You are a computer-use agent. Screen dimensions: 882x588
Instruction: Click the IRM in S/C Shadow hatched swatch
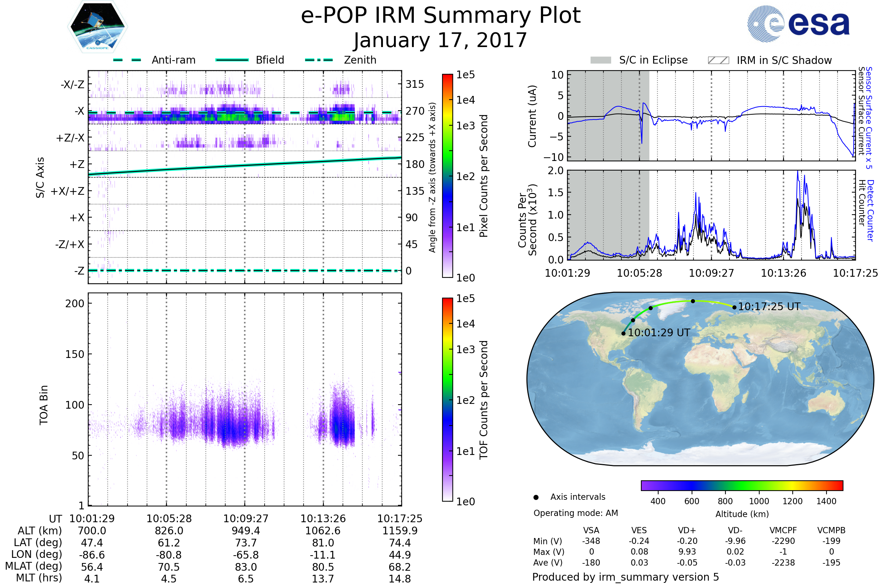(x=718, y=60)
